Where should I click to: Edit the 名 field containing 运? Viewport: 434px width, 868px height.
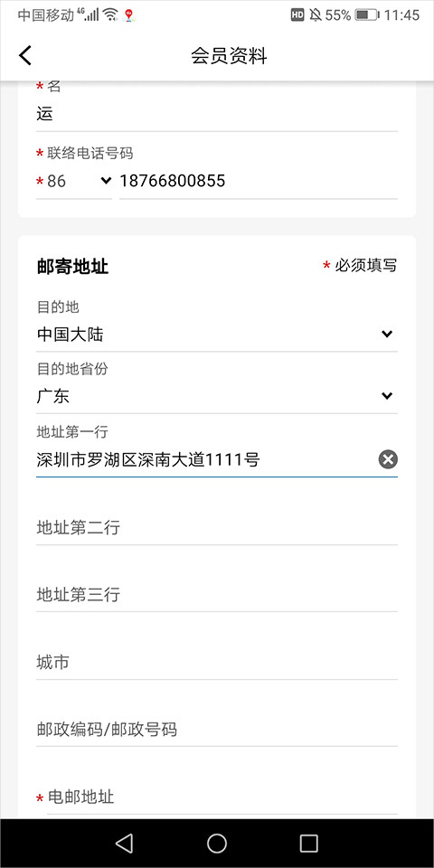tap(217, 115)
